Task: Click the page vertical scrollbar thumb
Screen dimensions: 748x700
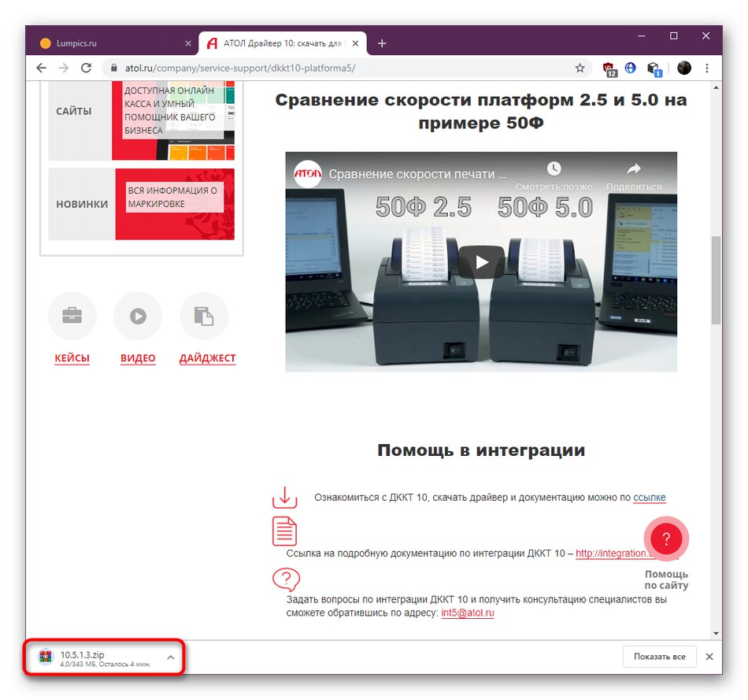Action: tap(716, 280)
